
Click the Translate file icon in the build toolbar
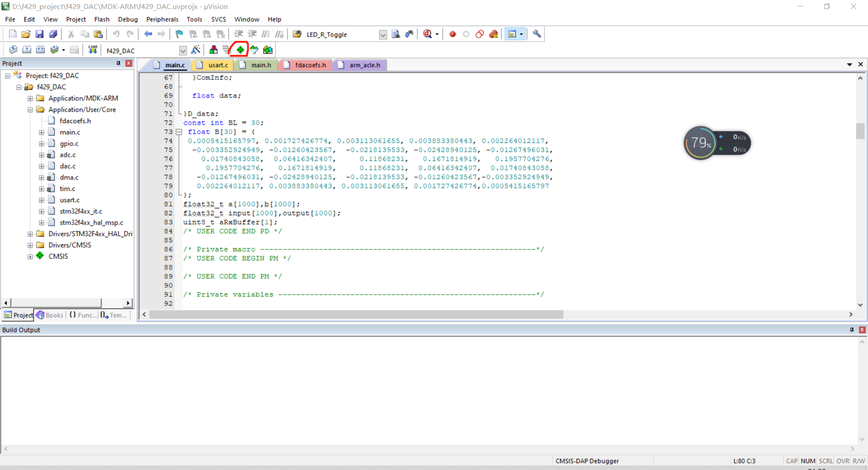pos(13,50)
